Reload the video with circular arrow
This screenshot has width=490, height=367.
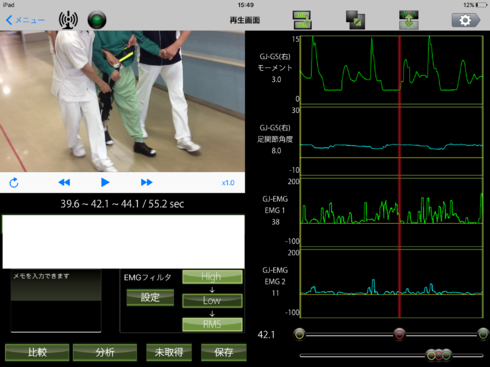(14, 183)
